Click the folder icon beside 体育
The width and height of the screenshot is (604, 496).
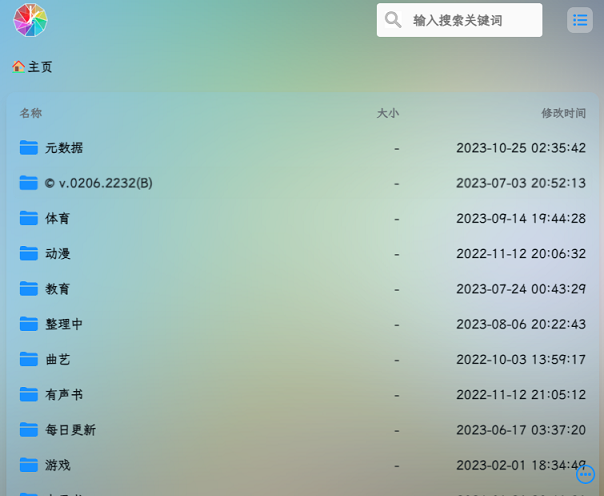pyautogui.click(x=28, y=218)
